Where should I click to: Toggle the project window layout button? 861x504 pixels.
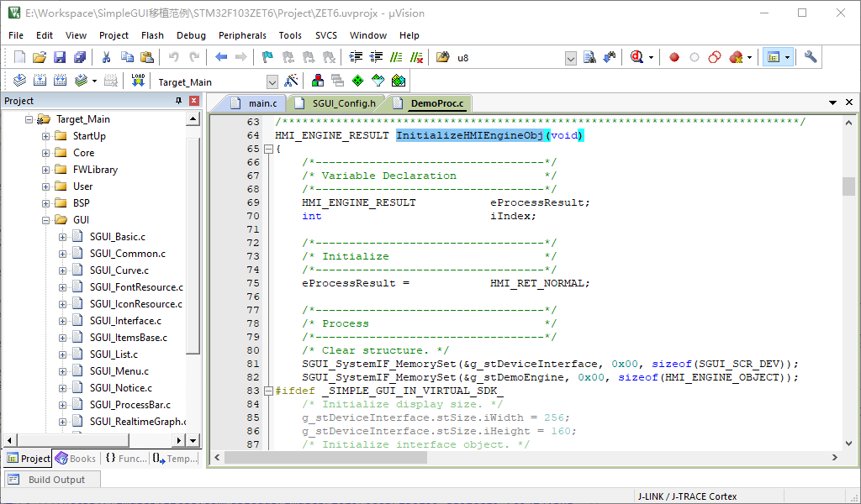(774, 57)
